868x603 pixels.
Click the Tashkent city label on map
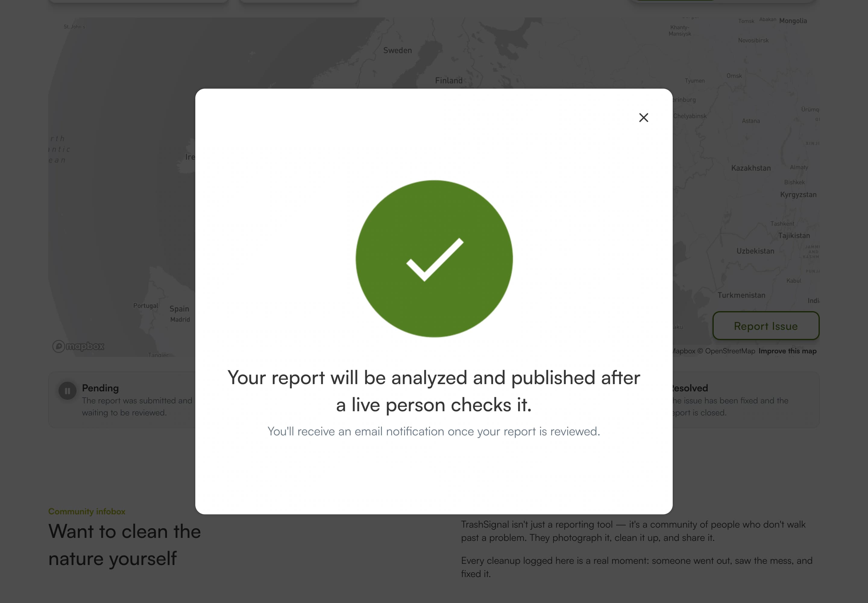tap(782, 224)
